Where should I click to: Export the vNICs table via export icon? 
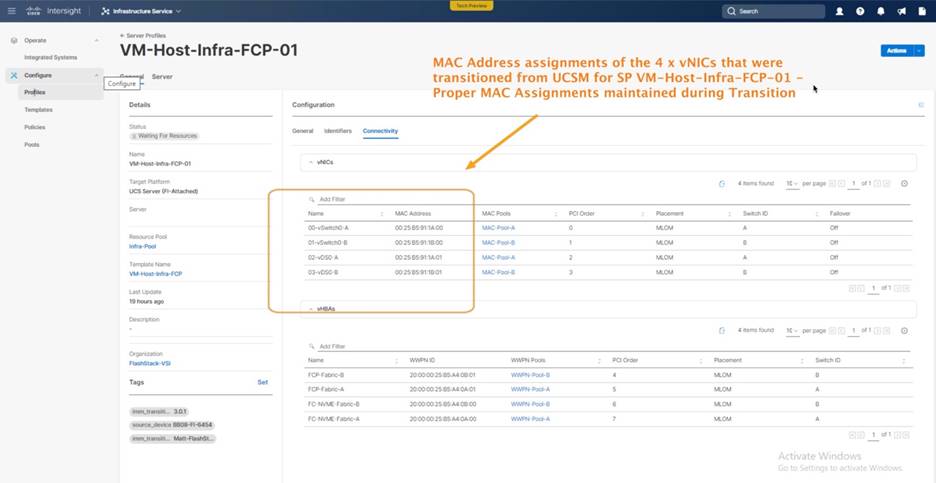(722, 184)
